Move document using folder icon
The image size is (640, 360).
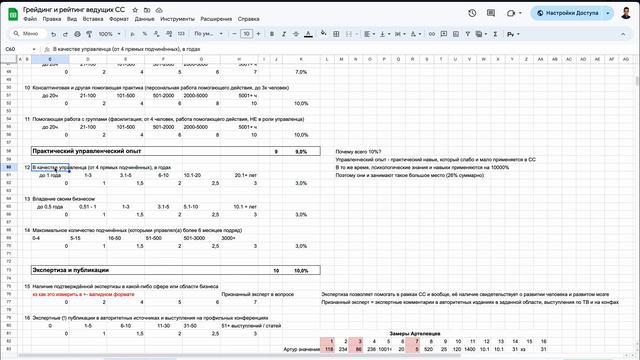pos(147,10)
